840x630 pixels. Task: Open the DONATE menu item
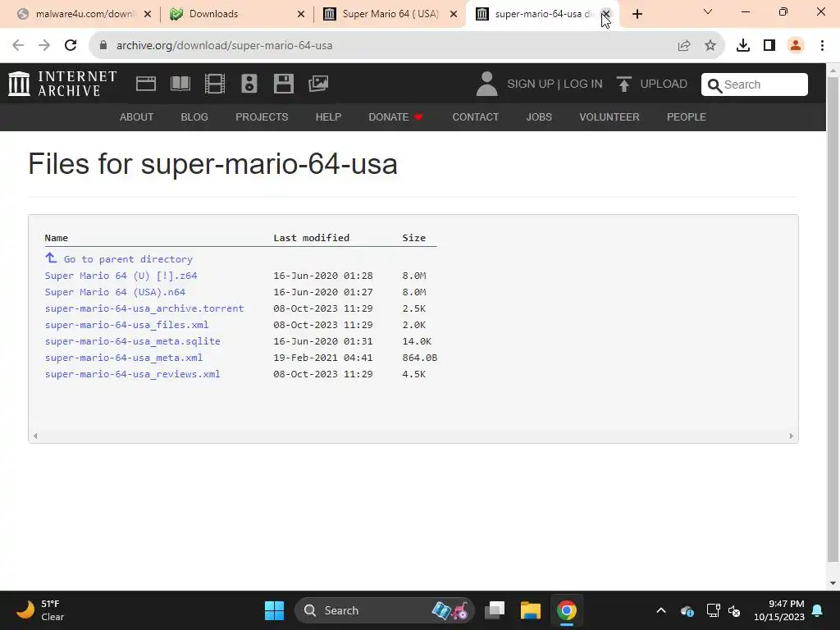pyautogui.click(x=395, y=116)
